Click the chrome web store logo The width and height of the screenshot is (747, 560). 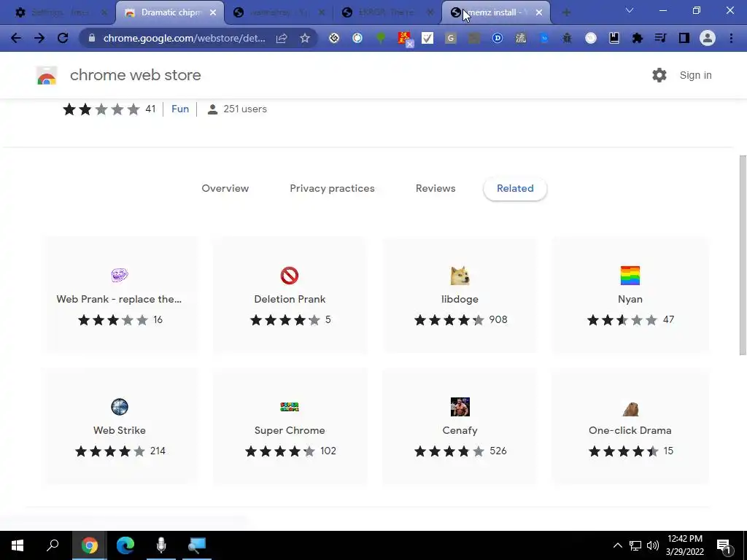pos(47,75)
